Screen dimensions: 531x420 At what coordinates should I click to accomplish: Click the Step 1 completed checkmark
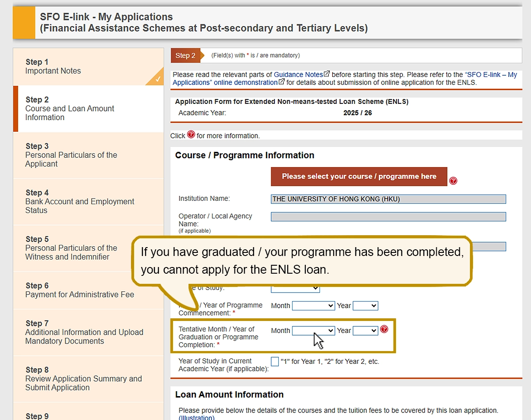[x=158, y=80]
